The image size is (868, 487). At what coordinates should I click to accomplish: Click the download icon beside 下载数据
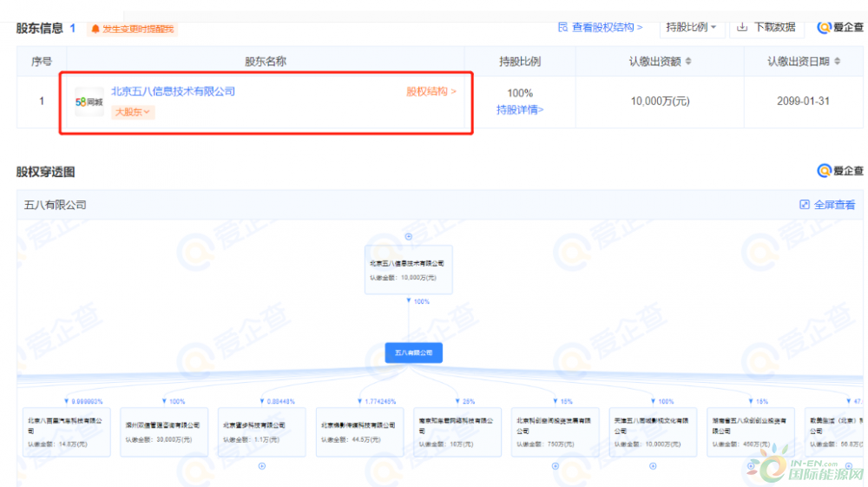coord(742,27)
